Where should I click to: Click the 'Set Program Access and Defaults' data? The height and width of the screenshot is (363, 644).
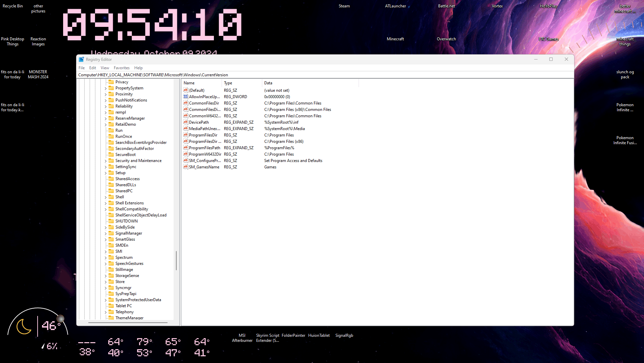tap(293, 161)
